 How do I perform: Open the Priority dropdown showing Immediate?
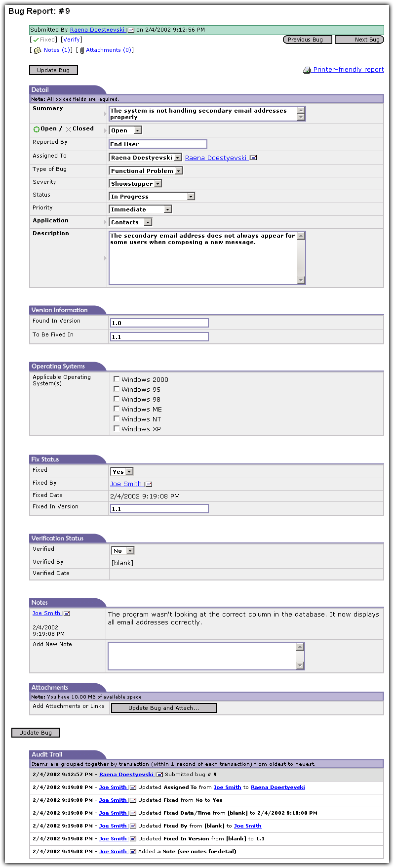(168, 209)
